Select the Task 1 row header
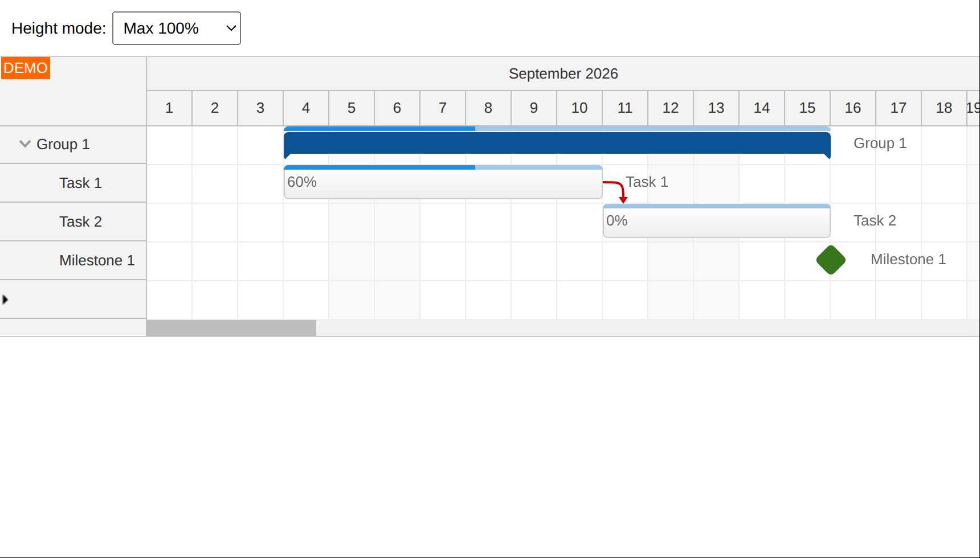Viewport: 980px width, 558px height. (73, 183)
